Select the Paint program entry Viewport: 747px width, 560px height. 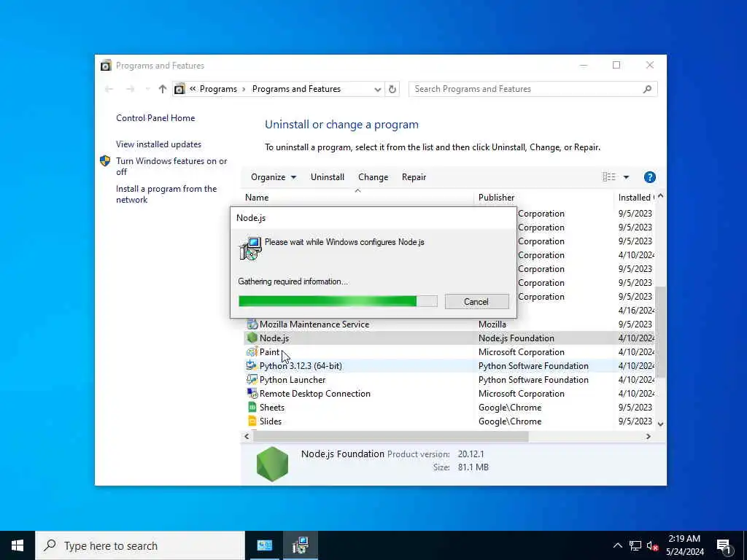pos(449,352)
